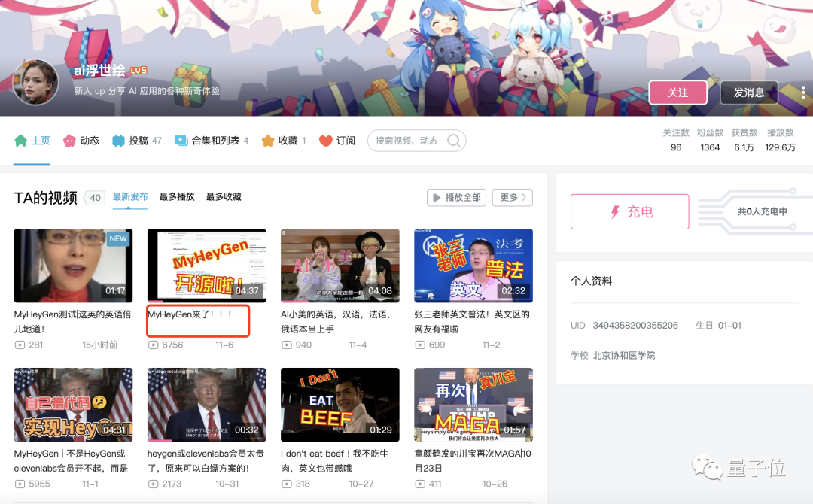Select the 最新发布 sort option
Screen dimensions: 813x504
[130, 197]
